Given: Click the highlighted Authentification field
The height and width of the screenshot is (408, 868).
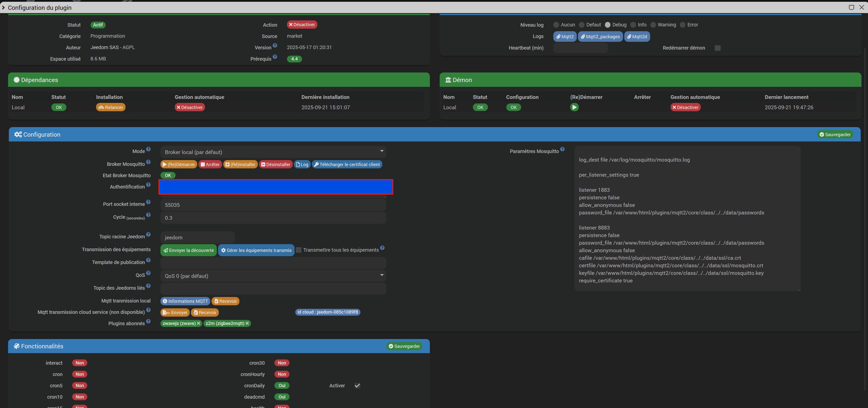Looking at the screenshot, I should click(276, 187).
